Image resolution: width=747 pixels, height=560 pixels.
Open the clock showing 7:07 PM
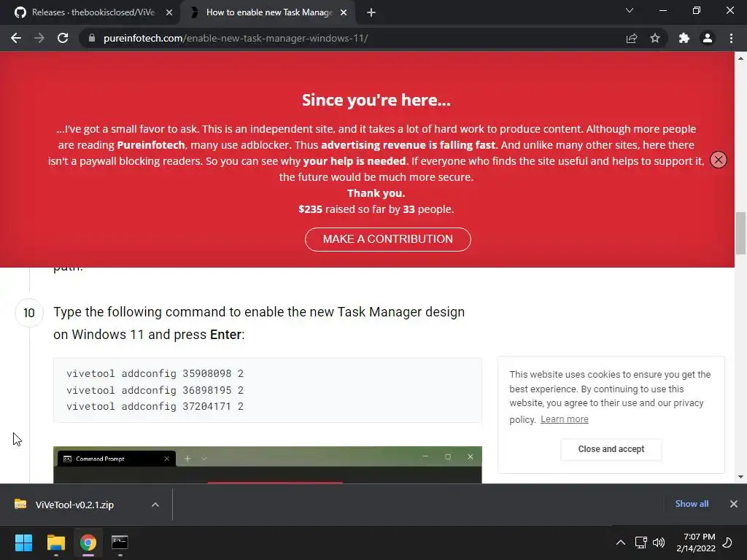pos(696,542)
